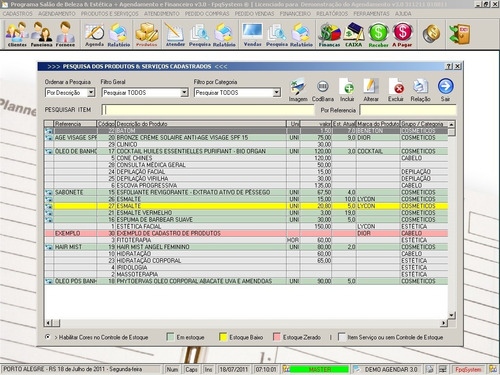The image size is (500, 375).
Task: Open Relatório icon next to Agenda
Action: click(x=119, y=34)
